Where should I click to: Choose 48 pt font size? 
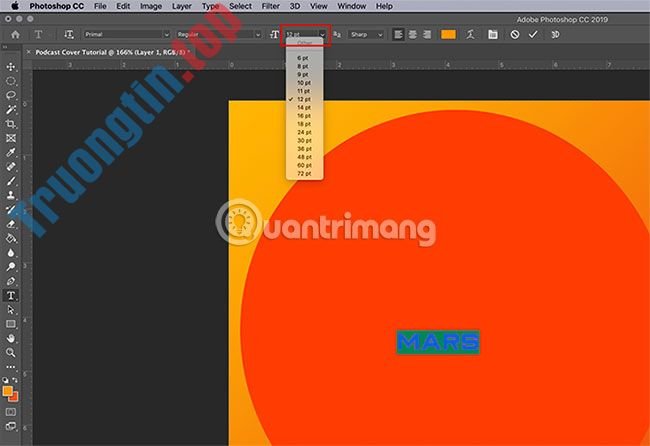click(305, 157)
